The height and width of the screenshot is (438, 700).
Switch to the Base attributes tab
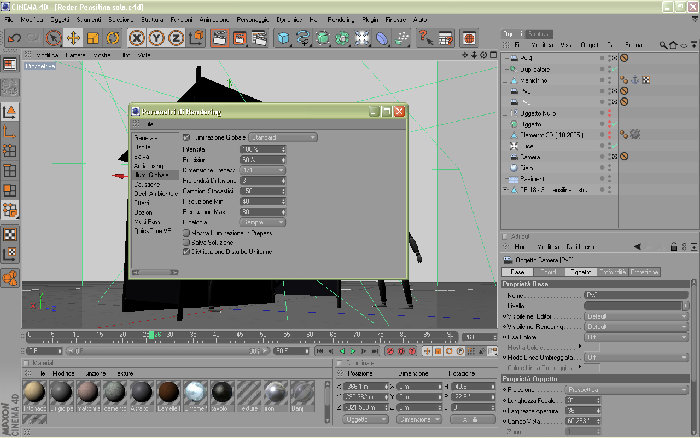(517, 272)
